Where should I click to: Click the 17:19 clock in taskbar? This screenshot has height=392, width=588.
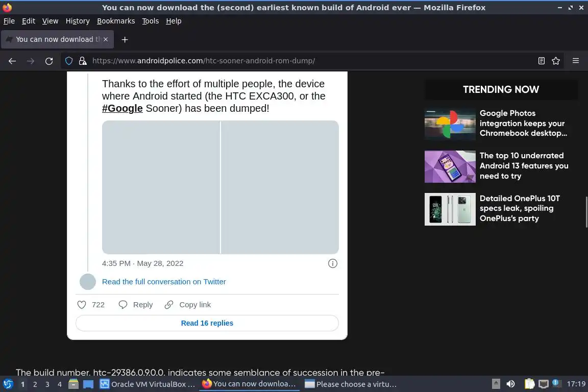[576, 384]
